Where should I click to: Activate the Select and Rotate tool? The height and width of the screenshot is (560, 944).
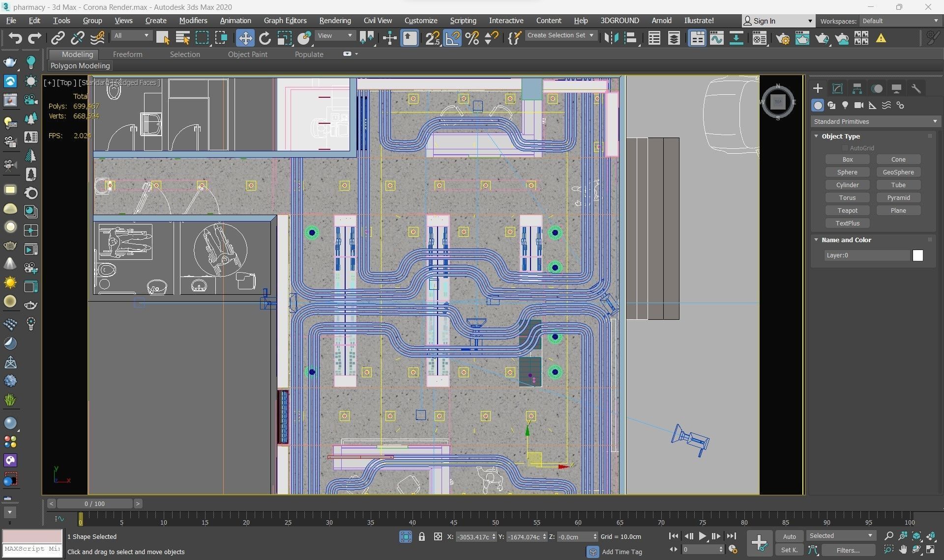(265, 38)
